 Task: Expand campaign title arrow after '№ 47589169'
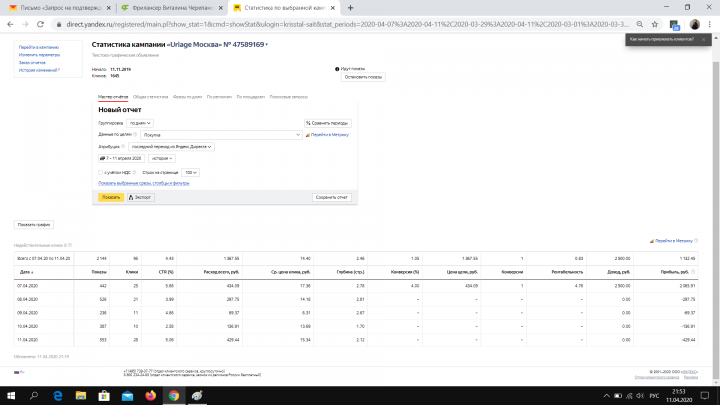(267, 45)
